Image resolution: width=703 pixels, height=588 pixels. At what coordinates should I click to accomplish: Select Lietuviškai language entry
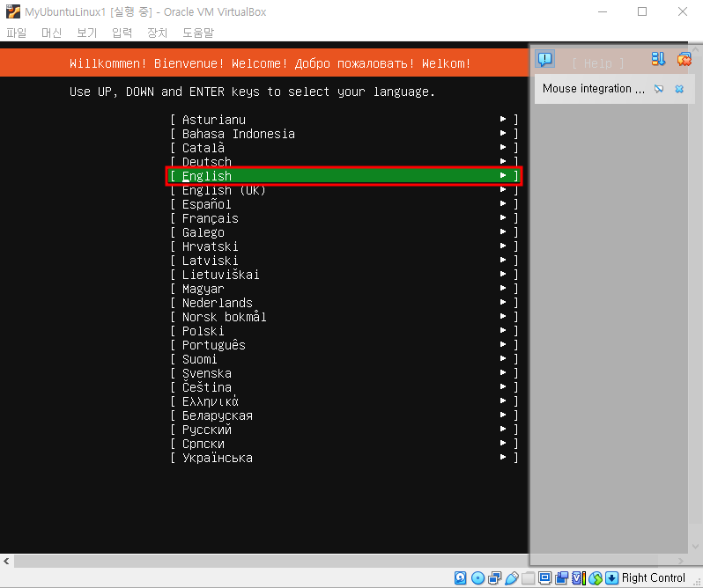tap(344, 275)
